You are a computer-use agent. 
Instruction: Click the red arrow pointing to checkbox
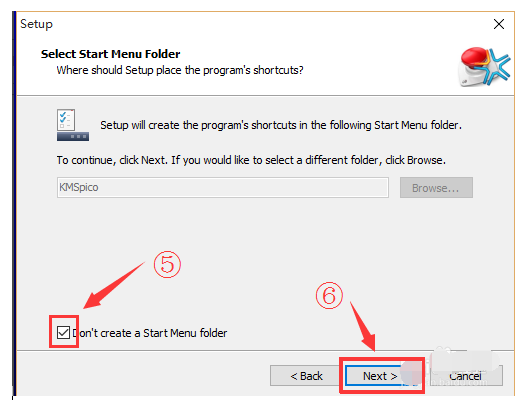click(x=114, y=286)
